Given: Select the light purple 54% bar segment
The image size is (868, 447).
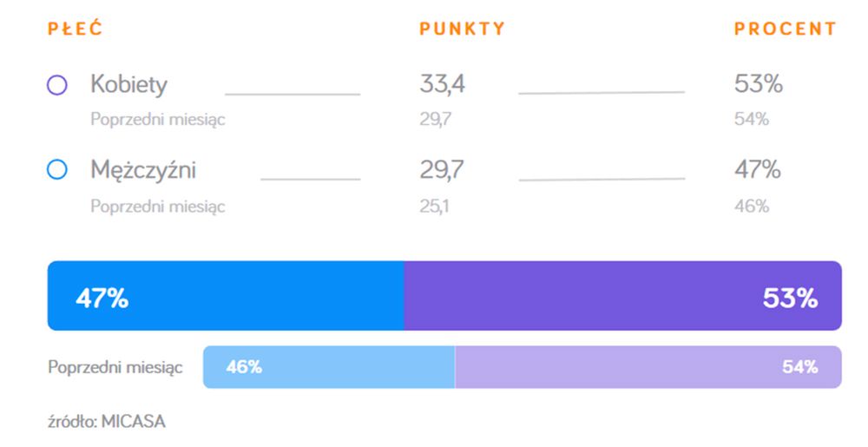Looking at the screenshot, I should click(648, 367).
